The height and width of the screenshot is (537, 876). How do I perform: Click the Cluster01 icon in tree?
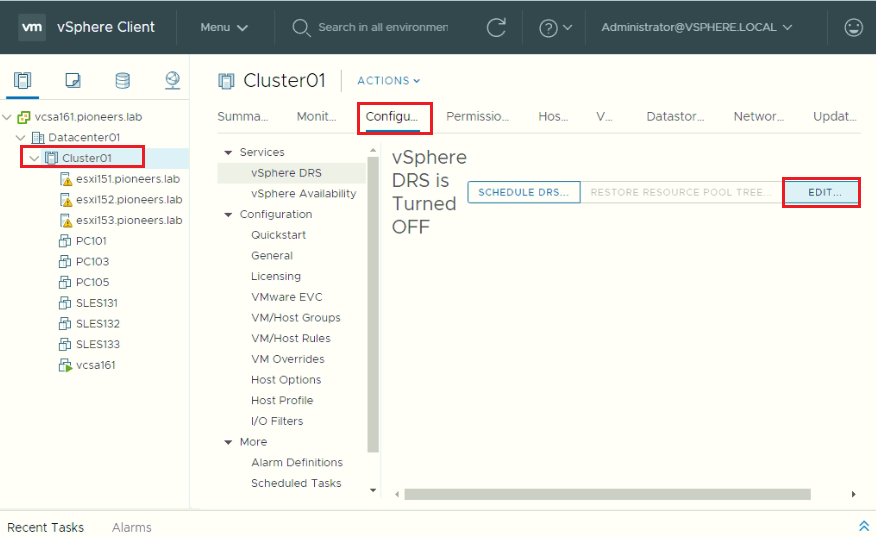coord(51,158)
